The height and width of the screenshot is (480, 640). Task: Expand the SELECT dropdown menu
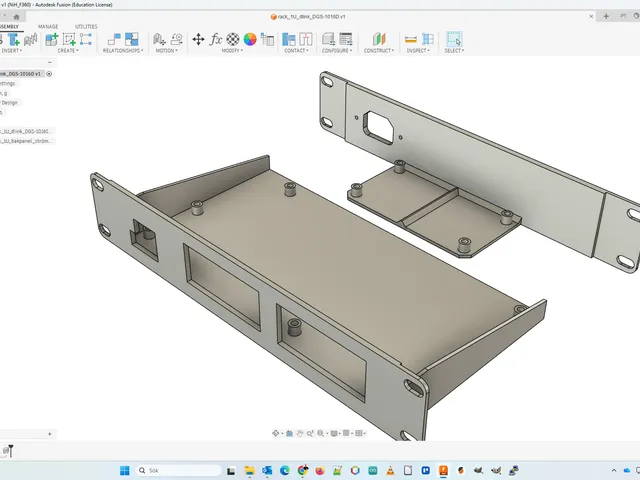coord(454,51)
